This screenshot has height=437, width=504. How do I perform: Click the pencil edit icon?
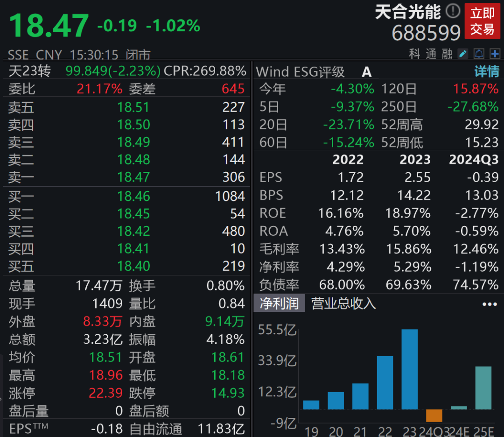click(463, 54)
